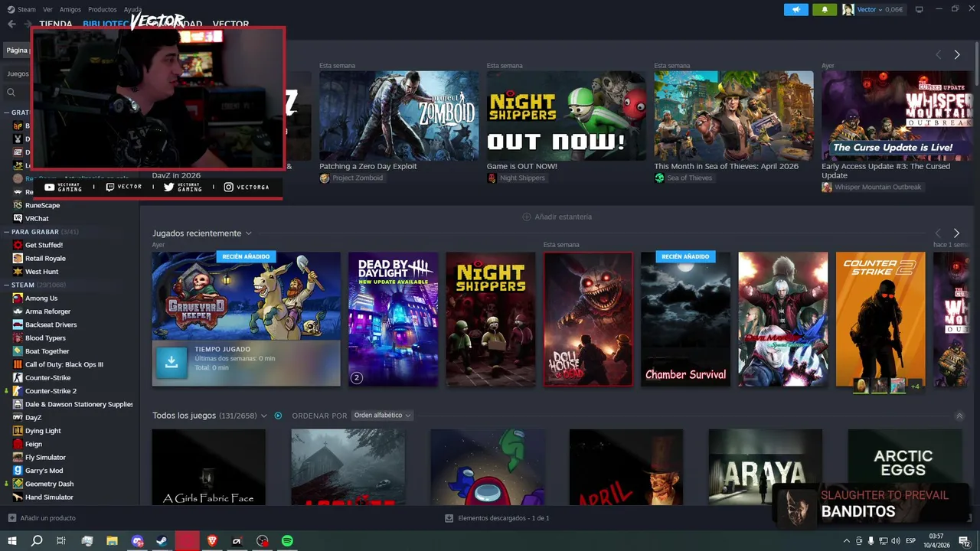The image size is (980, 551).
Task: Toggle the ready-to-play filter circle next to Todos los juegos
Action: 278,416
